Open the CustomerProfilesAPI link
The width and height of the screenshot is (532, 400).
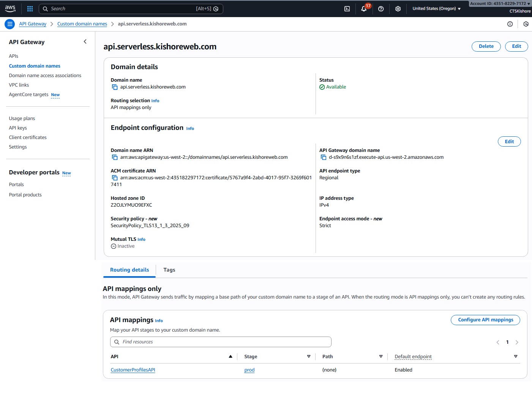(133, 370)
